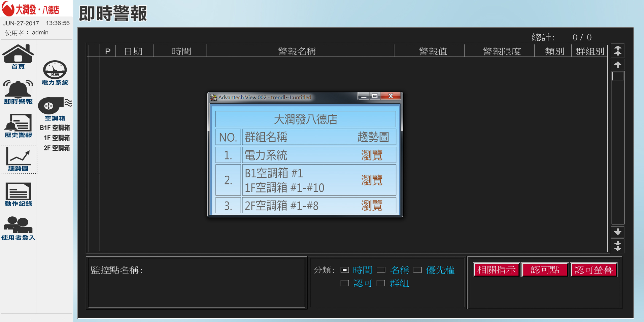Click the alarm list scrollbar thumb
The image size is (644, 322).
(618, 76)
